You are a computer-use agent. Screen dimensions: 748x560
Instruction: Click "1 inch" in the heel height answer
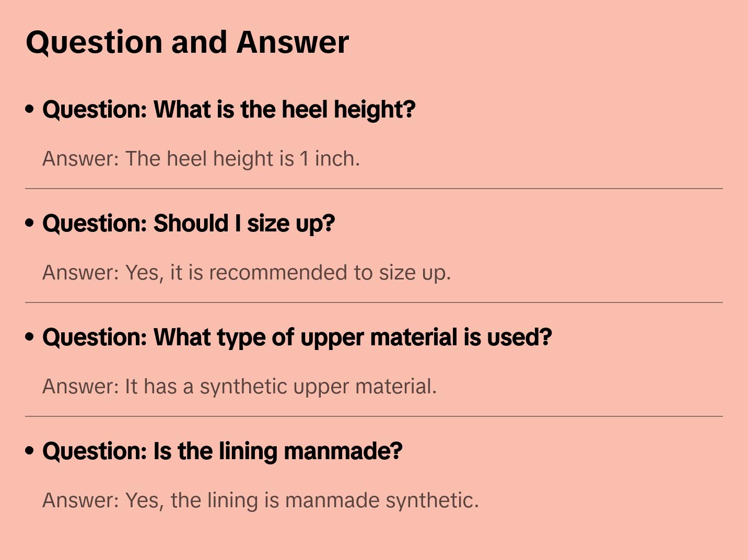[x=328, y=159]
